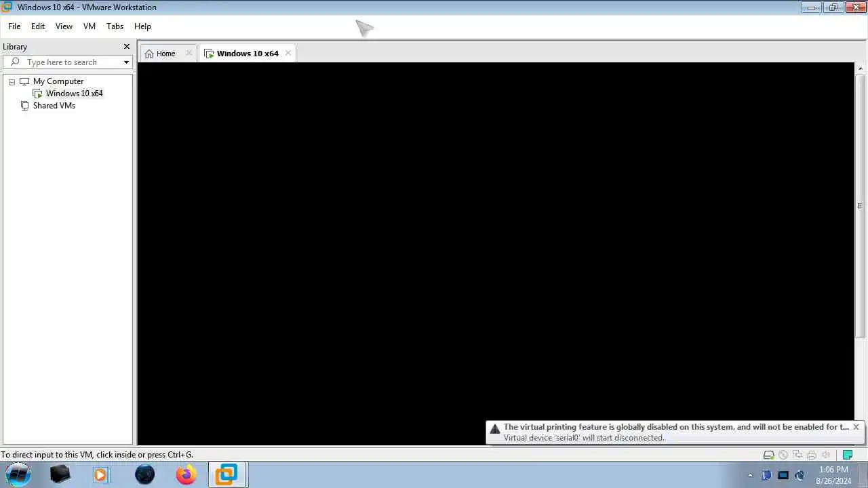Close the Home tab
This screenshot has width=868, height=488.
189,53
